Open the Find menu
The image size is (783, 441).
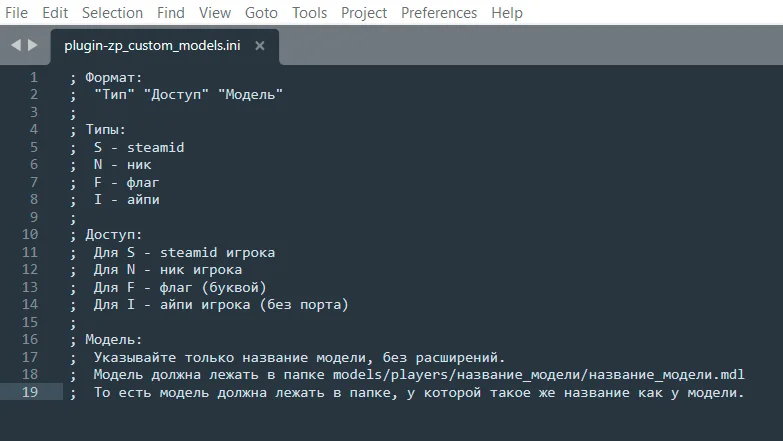[x=171, y=12]
